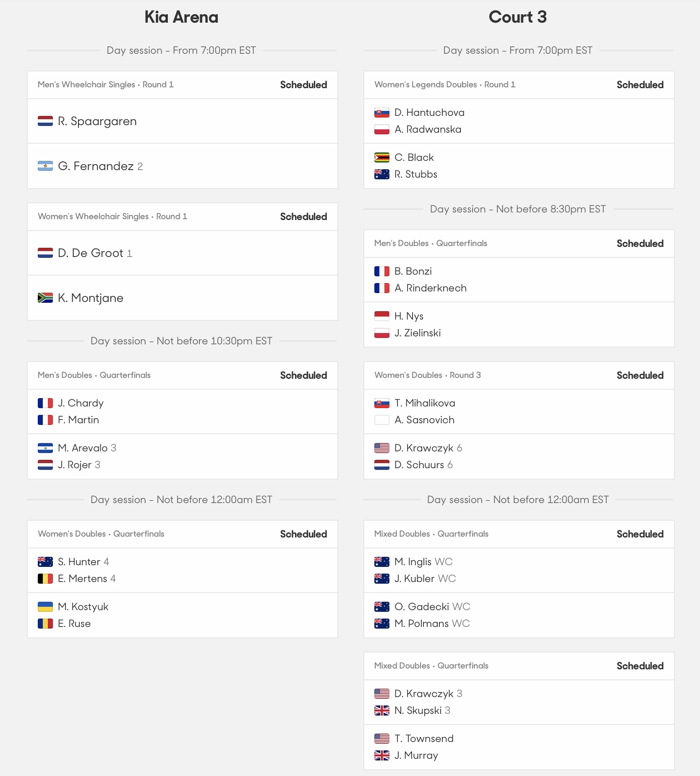Click the Belgium flag beside E. Mertens

(45, 579)
